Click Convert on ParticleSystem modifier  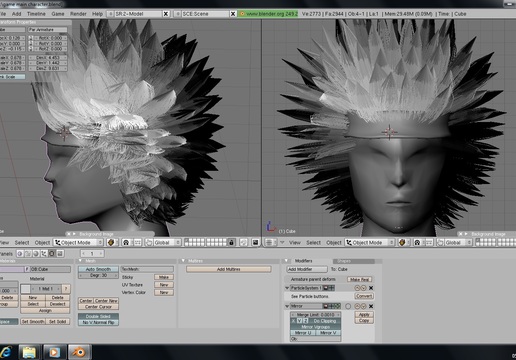[364, 296]
